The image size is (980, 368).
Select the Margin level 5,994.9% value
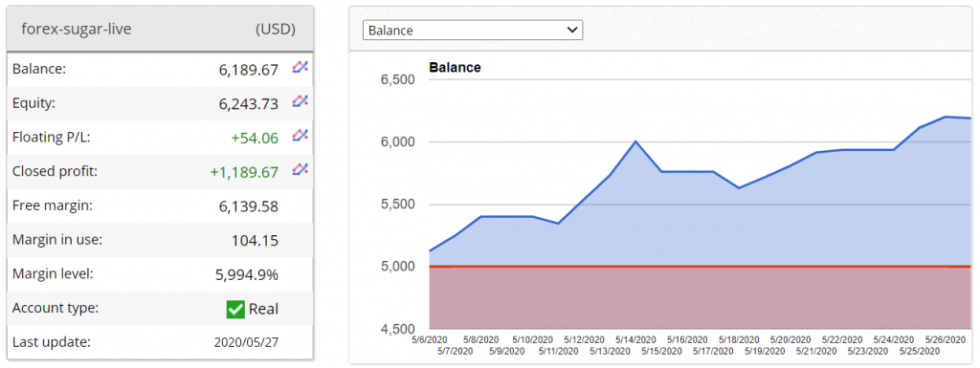coord(247,274)
